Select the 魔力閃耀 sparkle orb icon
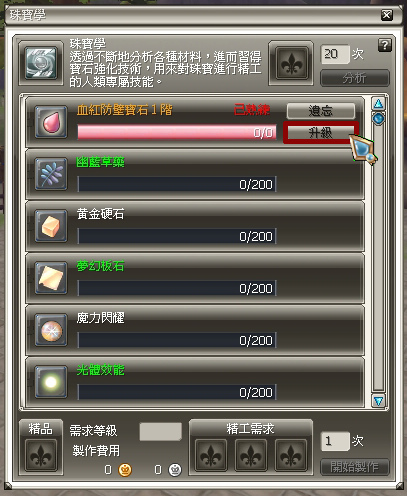 point(51,330)
